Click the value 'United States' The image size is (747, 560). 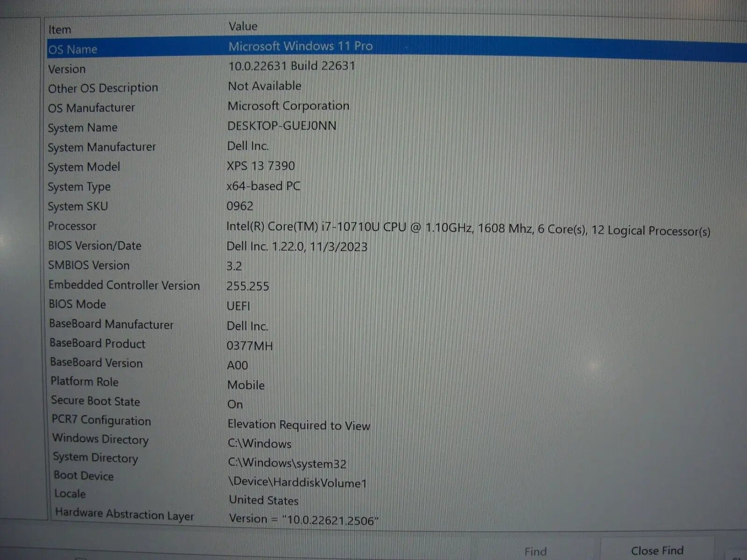(x=264, y=500)
